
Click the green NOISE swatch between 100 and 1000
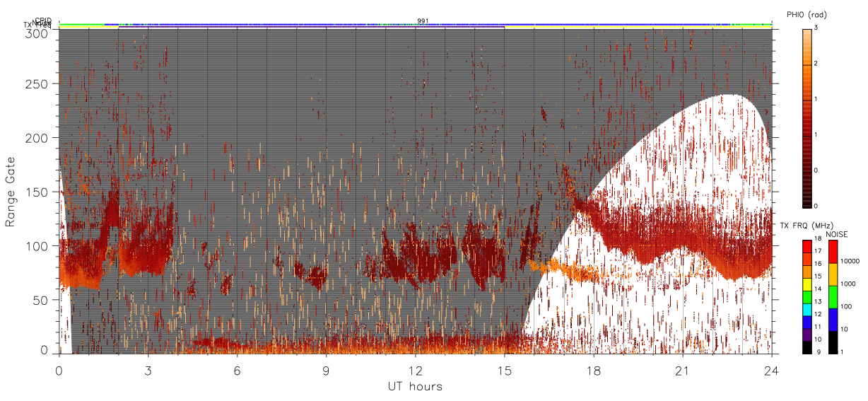(x=833, y=297)
